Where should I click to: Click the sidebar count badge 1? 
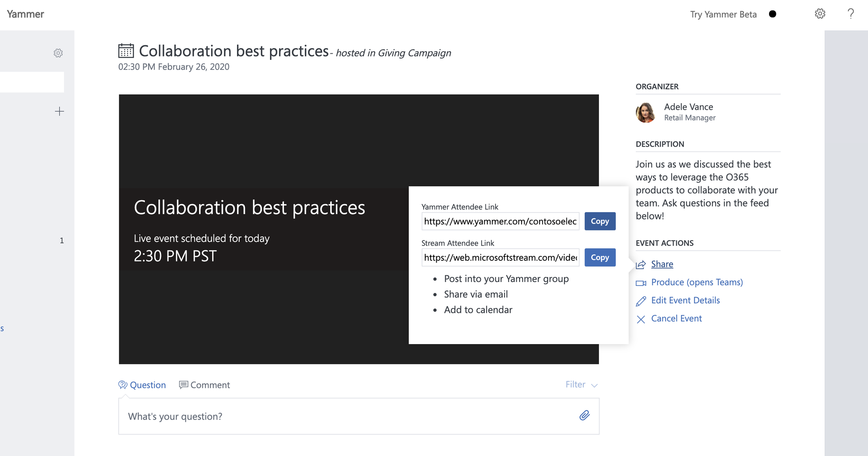62,240
